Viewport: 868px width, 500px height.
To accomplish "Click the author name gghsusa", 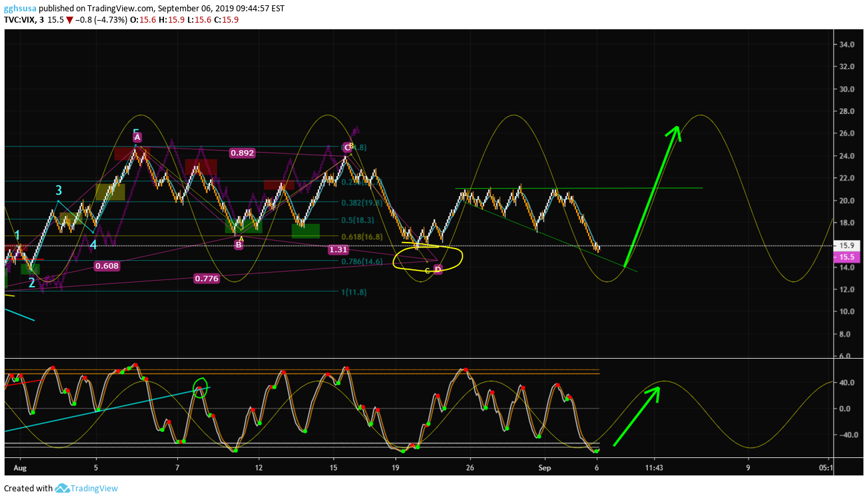I will click(19, 9).
